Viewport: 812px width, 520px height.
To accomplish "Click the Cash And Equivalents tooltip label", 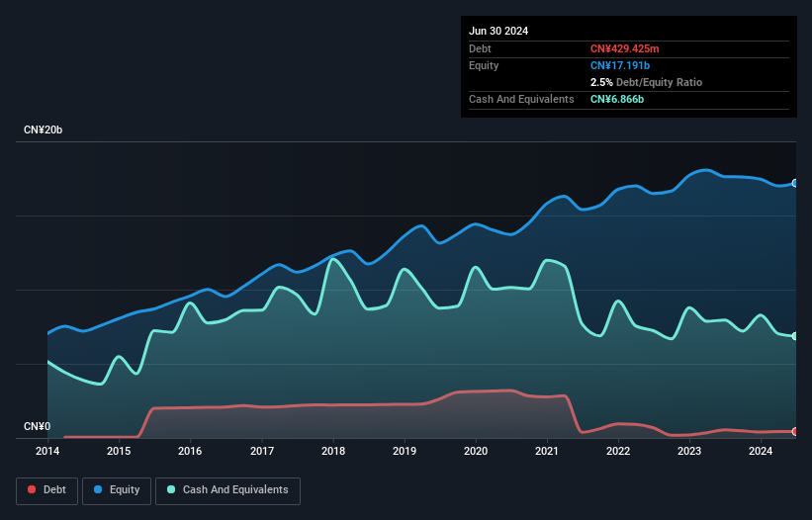I will pos(521,99).
